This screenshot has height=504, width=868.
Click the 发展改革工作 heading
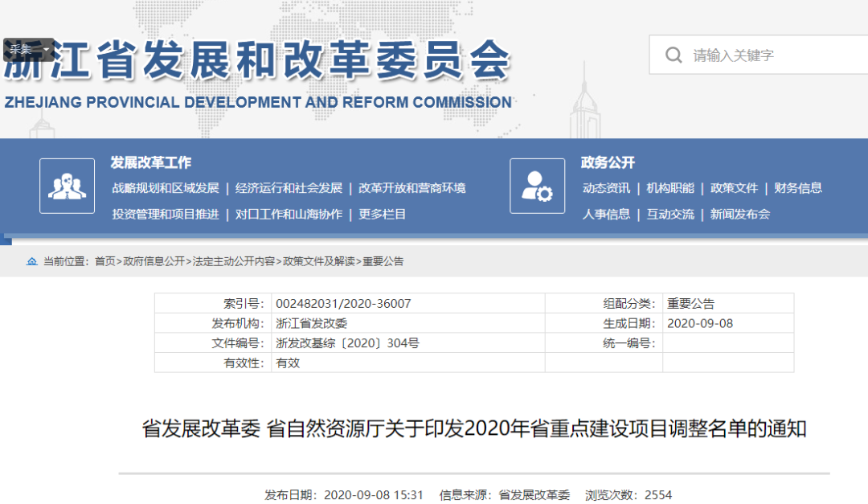150,162
